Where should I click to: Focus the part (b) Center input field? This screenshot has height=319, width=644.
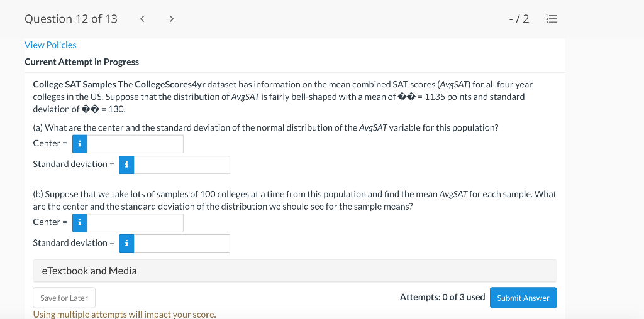[x=135, y=222]
